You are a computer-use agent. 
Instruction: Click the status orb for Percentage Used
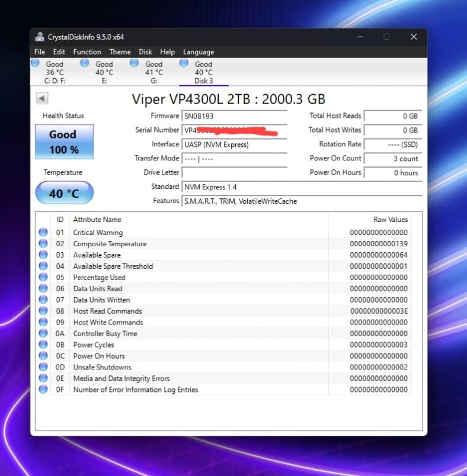(x=43, y=277)
